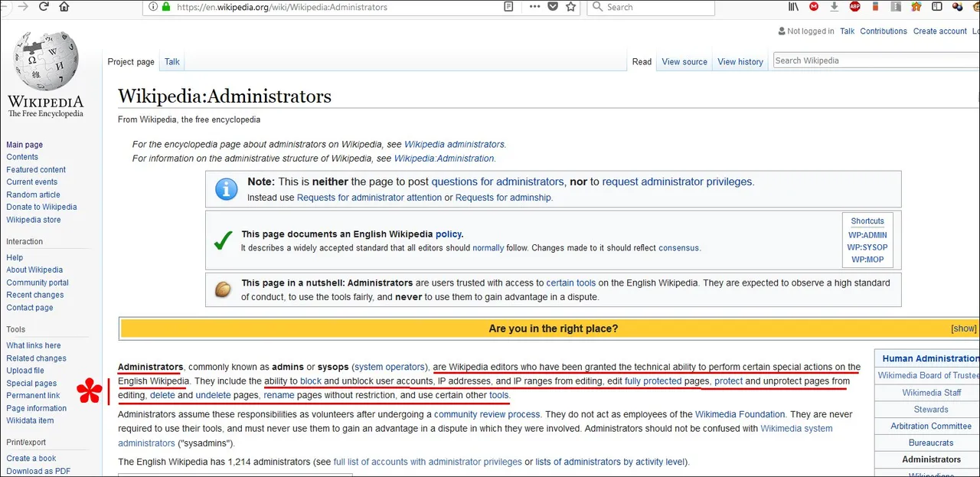Switch to the Project page tab
The image size is (980, 477).
[131, 62]
